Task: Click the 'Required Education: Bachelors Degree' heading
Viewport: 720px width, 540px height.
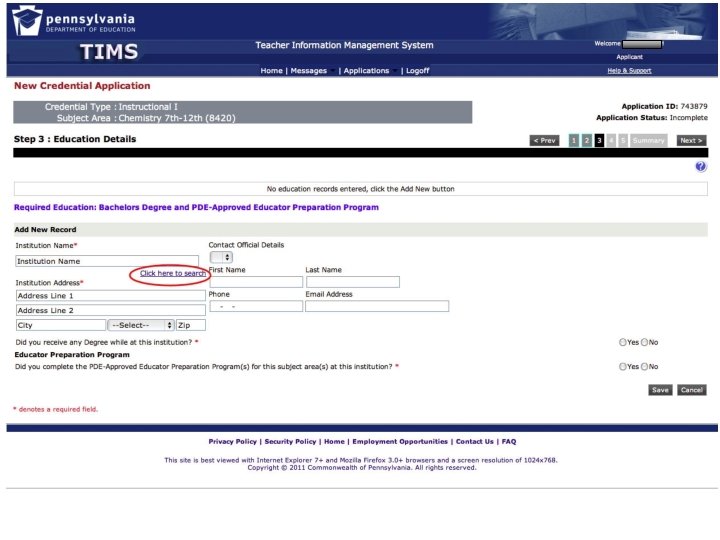Action: pyautogui.click(x=196, y=207)
